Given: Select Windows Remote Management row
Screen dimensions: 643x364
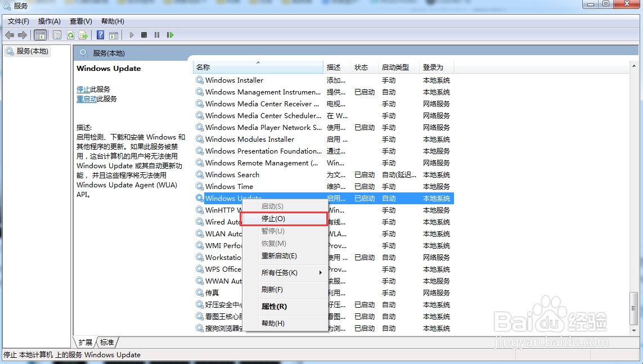Looking at the screenshot, I should coord(324,163).
